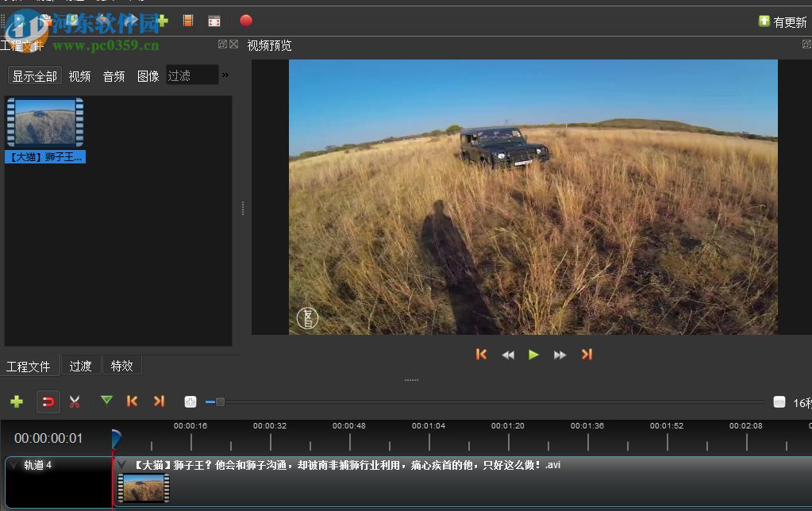Click the timeline zoom slider handle
Screen dimensions: 812x511
pyautogui.click(x=220, y=402)
